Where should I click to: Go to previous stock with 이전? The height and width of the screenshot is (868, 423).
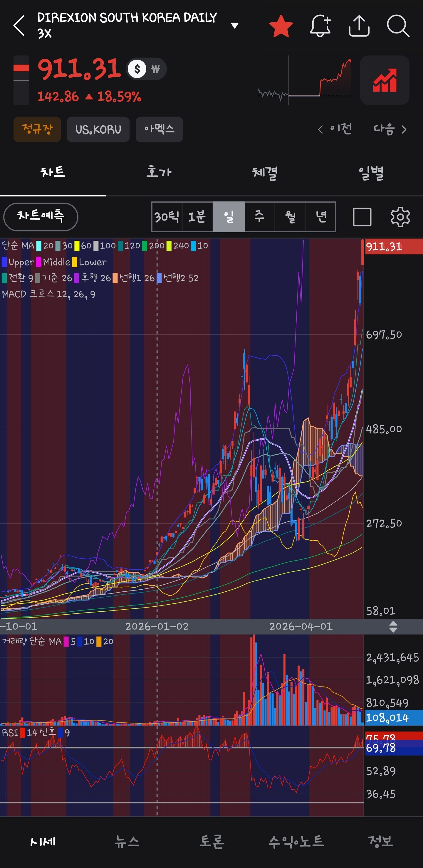pos(334,129)
